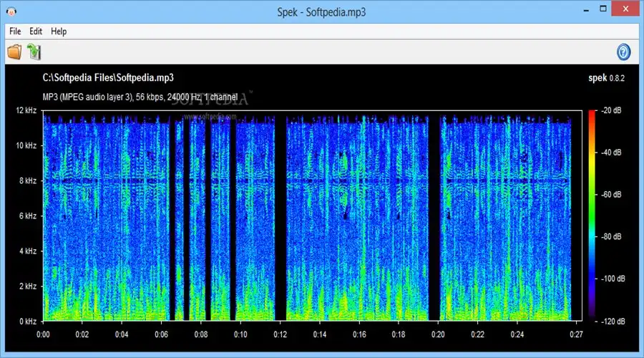This screenshot has height=358, width=644.
Task: Click the MP3 codec info text line
Action: [x=140, y=97]
